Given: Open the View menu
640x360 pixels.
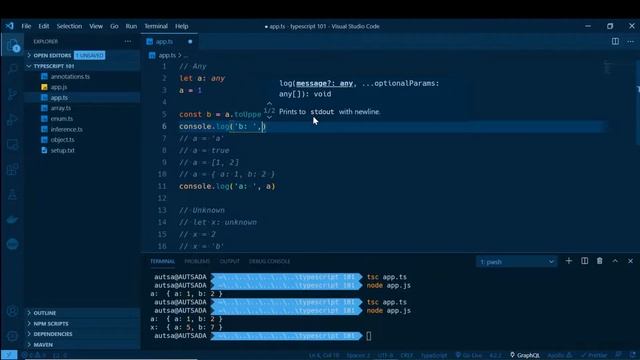Looking at the screenshot, I should click(x=96, y=26).
